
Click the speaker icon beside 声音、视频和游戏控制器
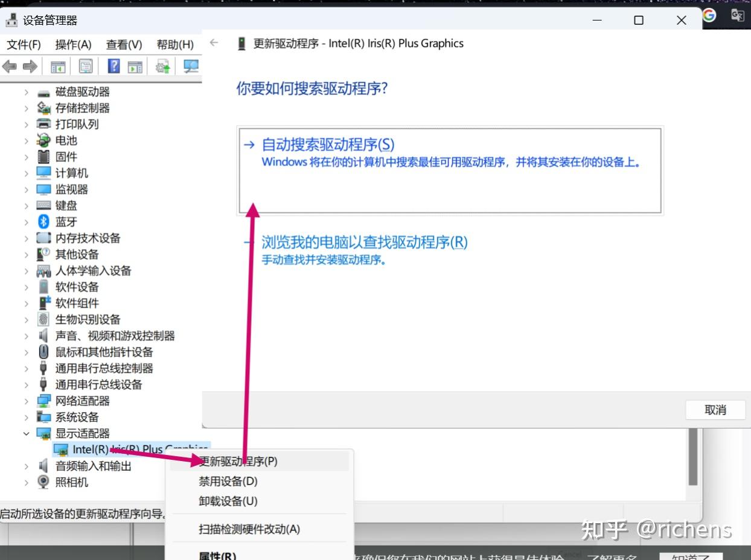[x=43, y=336]
